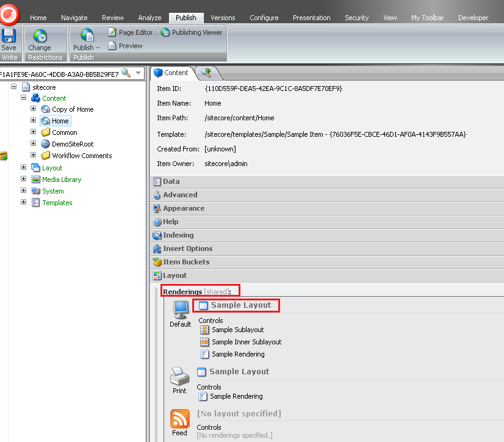The width and height of the screenshot is (504, 442).
Task: Open the Developer ribbon tab
Action: tap(473, 18)
